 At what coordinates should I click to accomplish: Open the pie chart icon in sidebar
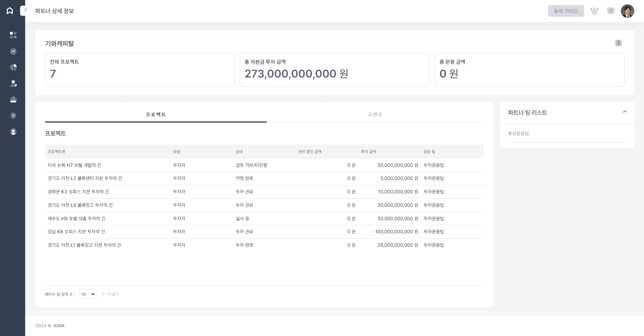[13, 67]
